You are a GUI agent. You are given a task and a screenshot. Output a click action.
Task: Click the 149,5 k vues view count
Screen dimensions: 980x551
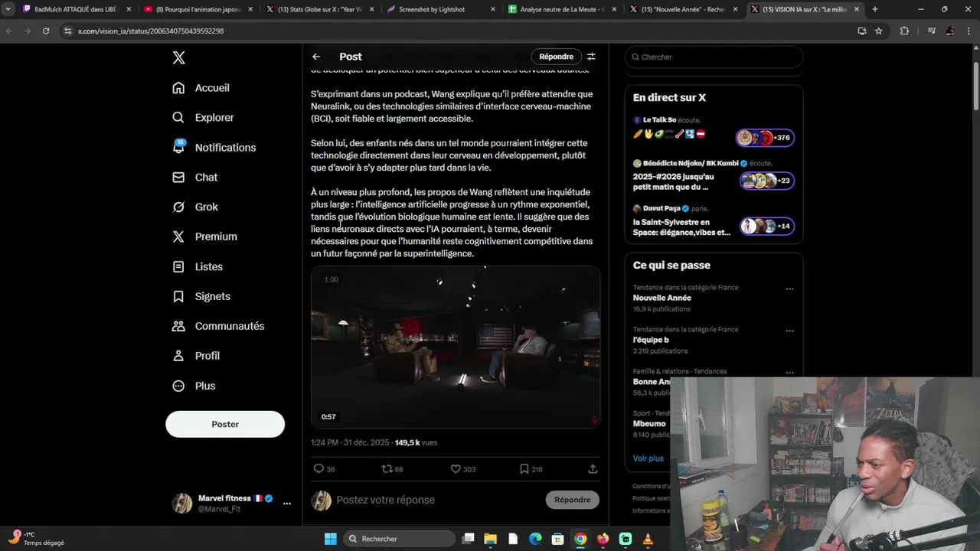point(416,443)
